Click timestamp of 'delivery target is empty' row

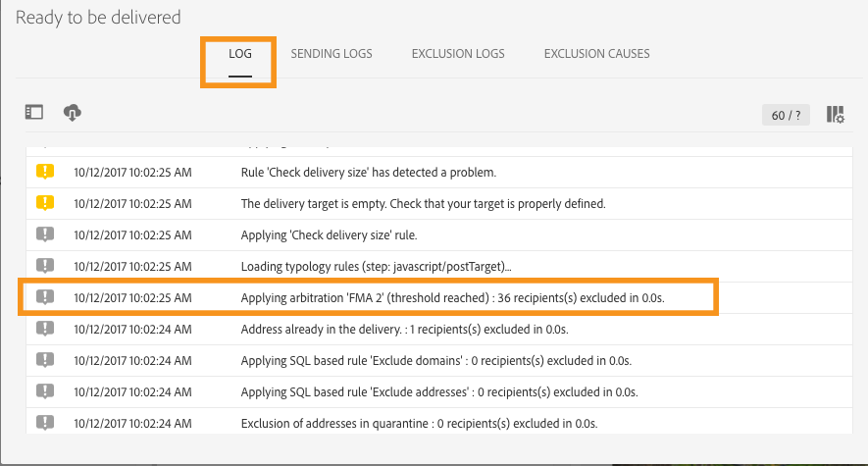132,204
